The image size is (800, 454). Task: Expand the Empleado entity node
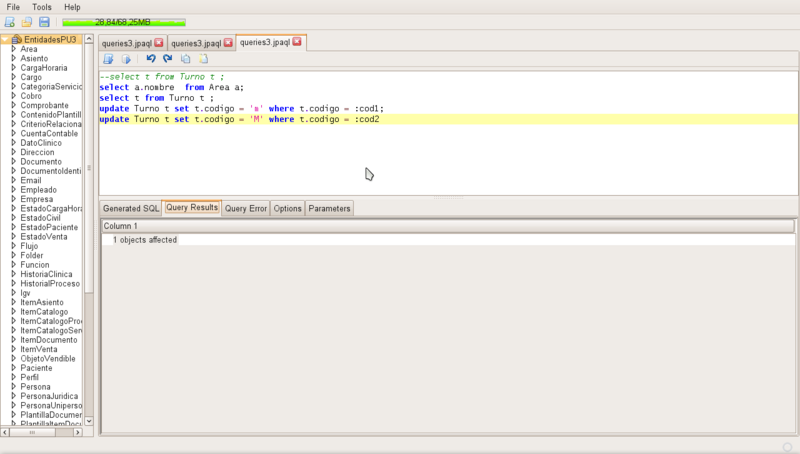point(13,190)
